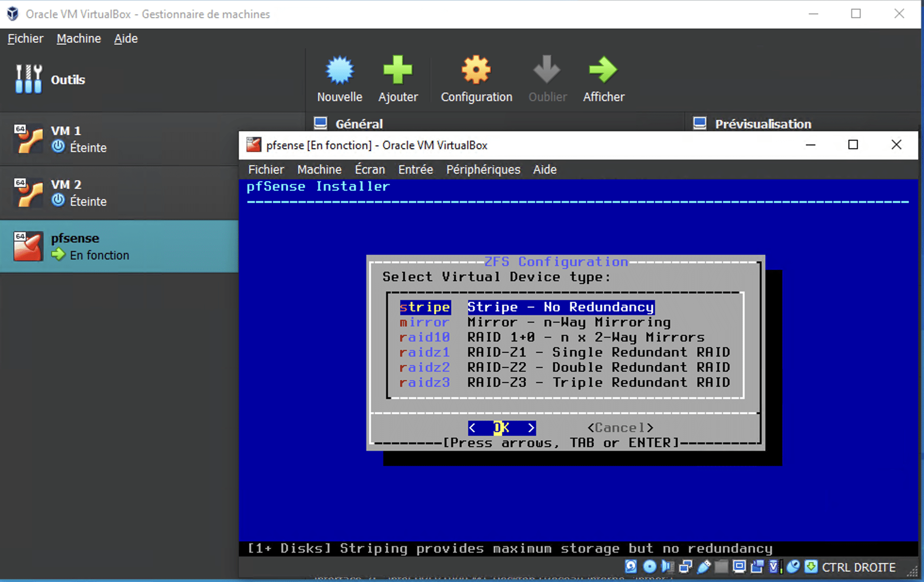
Task: Click the display settings status icon
Action: pos(739,567)
